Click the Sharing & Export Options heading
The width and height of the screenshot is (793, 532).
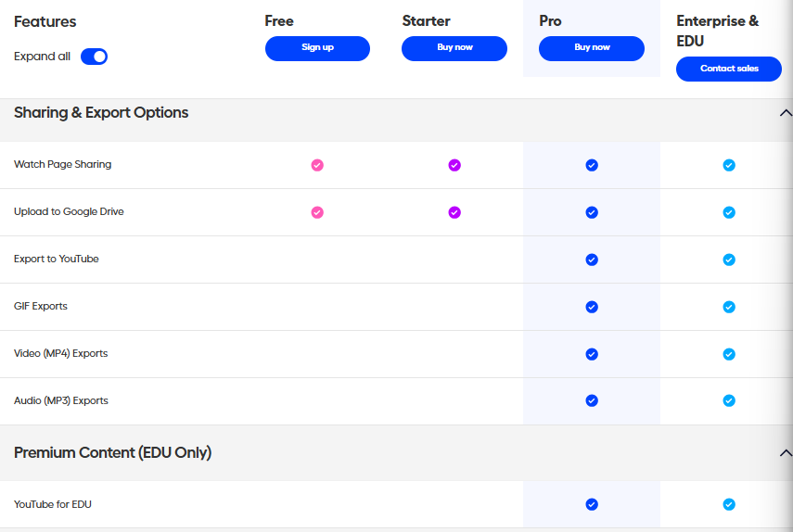tap(101, 113)
